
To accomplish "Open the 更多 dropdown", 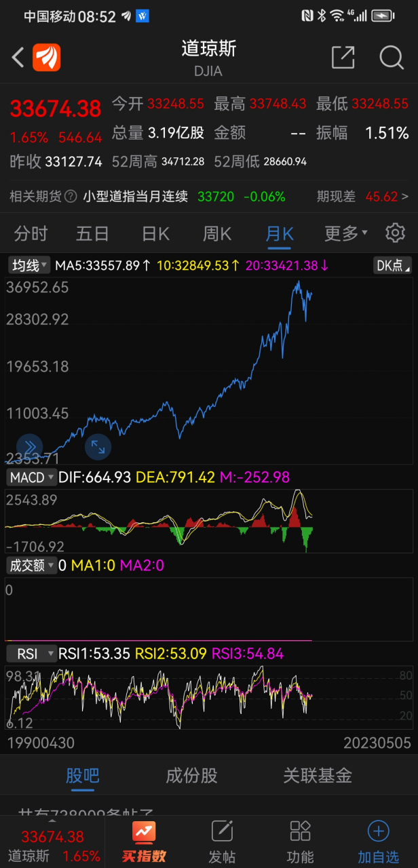I will point(345,234).
